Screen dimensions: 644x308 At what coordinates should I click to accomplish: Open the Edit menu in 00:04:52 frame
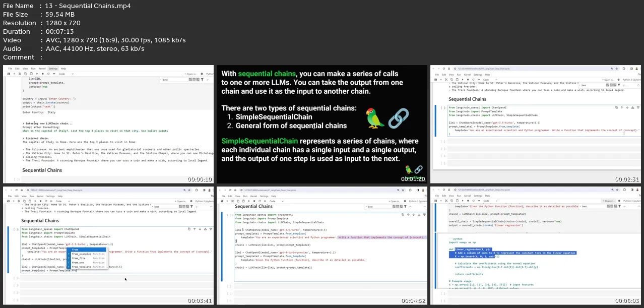pyautogui.click(x=230, y=196)
